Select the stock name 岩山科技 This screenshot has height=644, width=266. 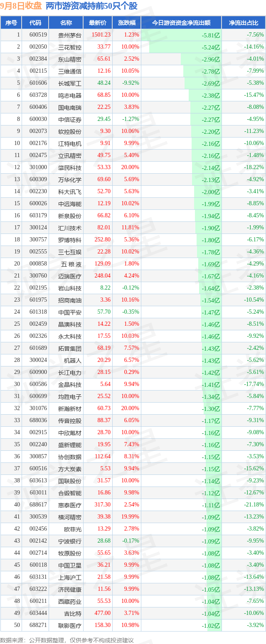click(70, 288)
